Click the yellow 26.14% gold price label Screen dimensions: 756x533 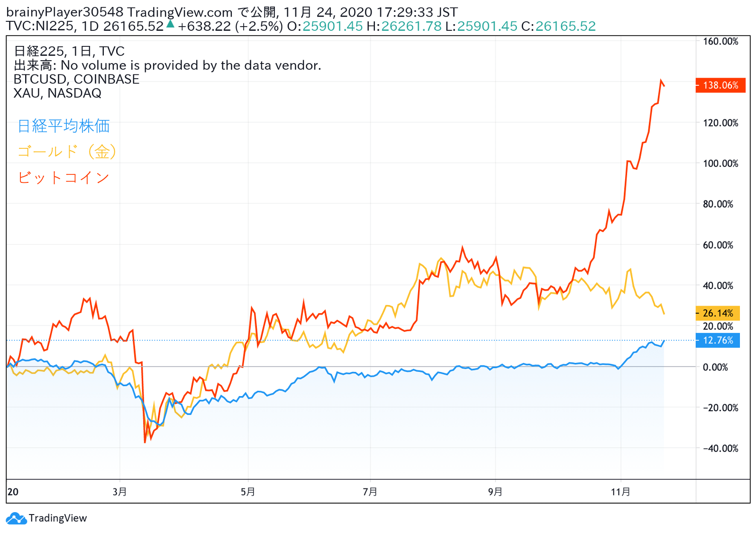click(x=718, y=313)
